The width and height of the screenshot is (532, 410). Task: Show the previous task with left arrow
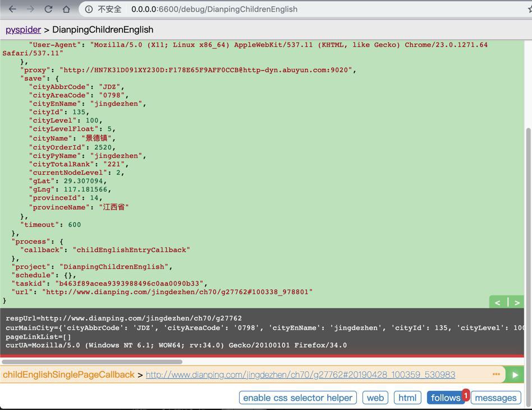click(498, 302)
